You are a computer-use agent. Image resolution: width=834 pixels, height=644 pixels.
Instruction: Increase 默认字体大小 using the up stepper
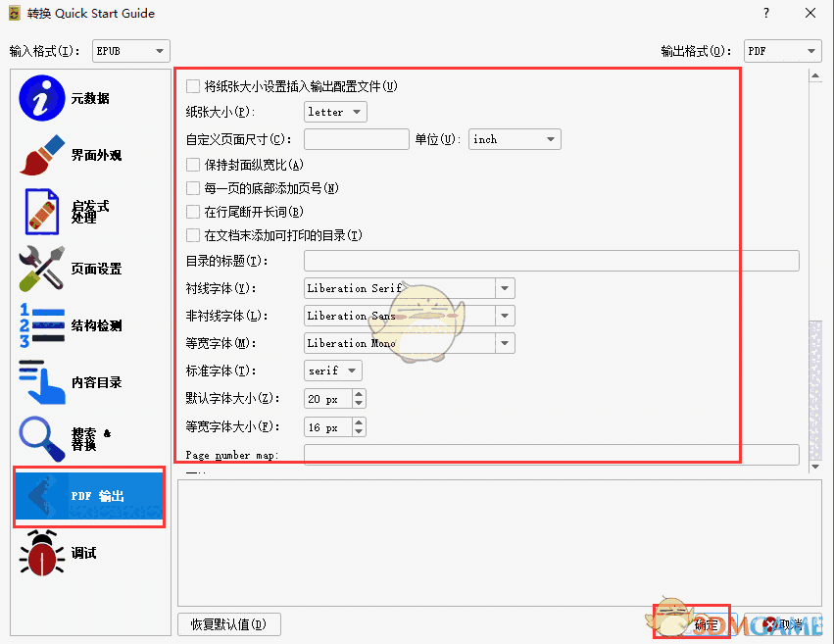[359, 395]
